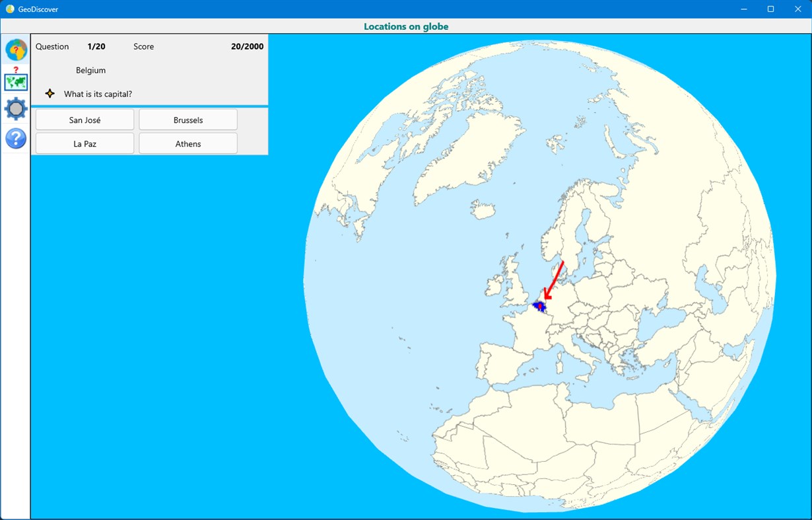The image size is (812, 520).
Task: Select La Paz as the answer
Action: tap(85, 143)
